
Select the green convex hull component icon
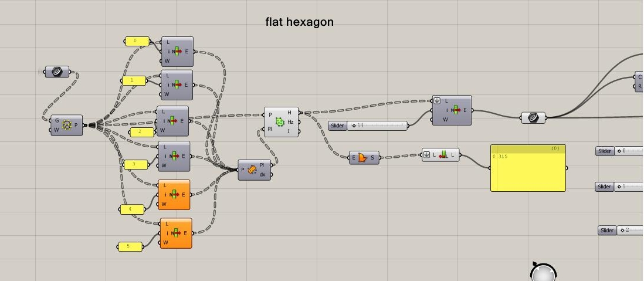pos(280,122)
